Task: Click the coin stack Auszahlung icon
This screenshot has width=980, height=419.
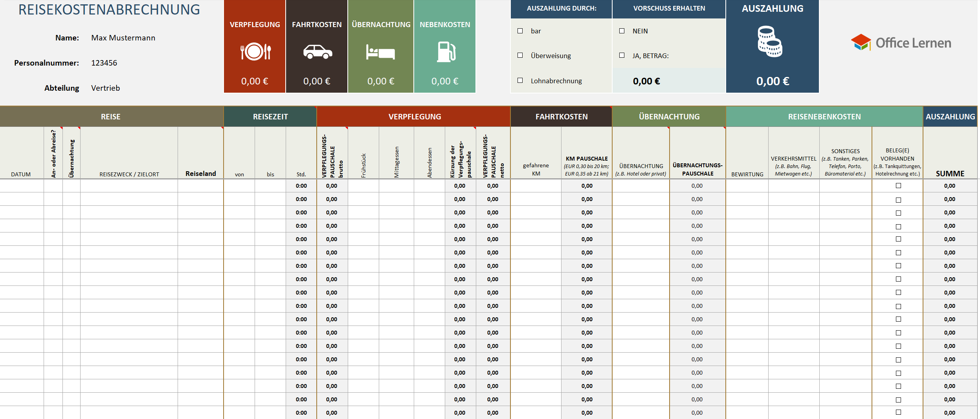Action: point(770,42)
